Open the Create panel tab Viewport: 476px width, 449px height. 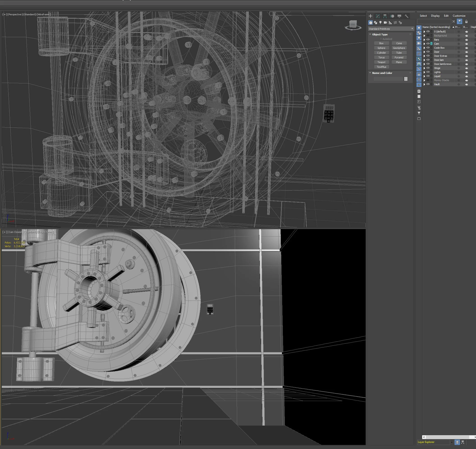(x=371, y=16)
